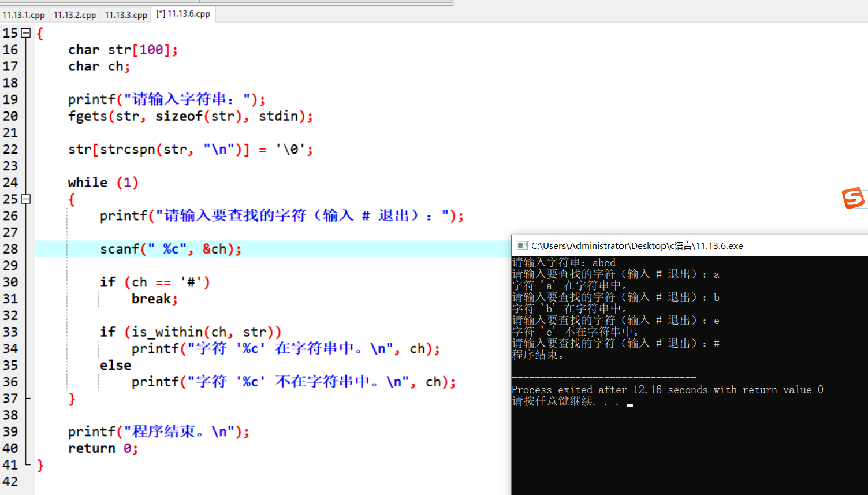Click the fgets(str, sizeof(str), stdin) line
Image resolution: width=868 pixels, height=495 pixels.
pos(191,117)
